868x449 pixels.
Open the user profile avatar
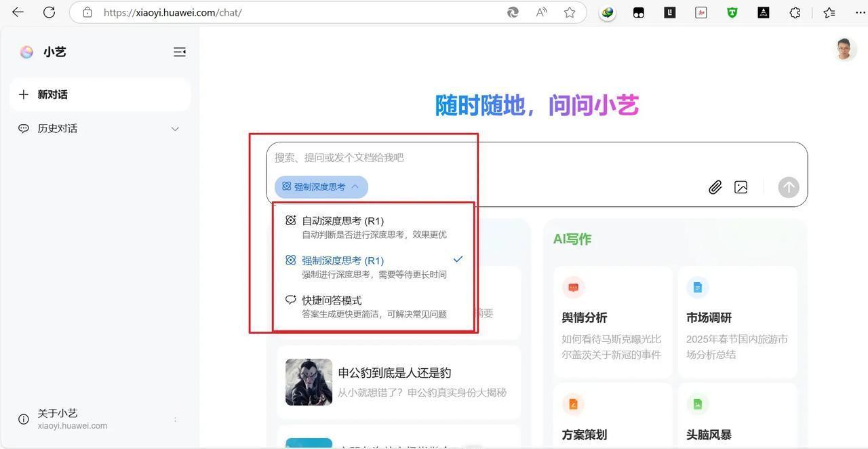(x=844, y=50)
